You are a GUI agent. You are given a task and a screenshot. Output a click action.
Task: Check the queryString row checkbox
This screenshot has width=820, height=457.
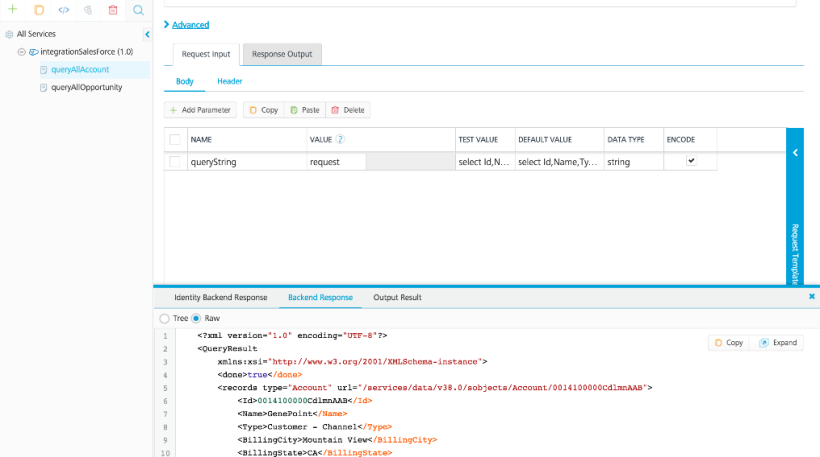click(x=175, y=162)
